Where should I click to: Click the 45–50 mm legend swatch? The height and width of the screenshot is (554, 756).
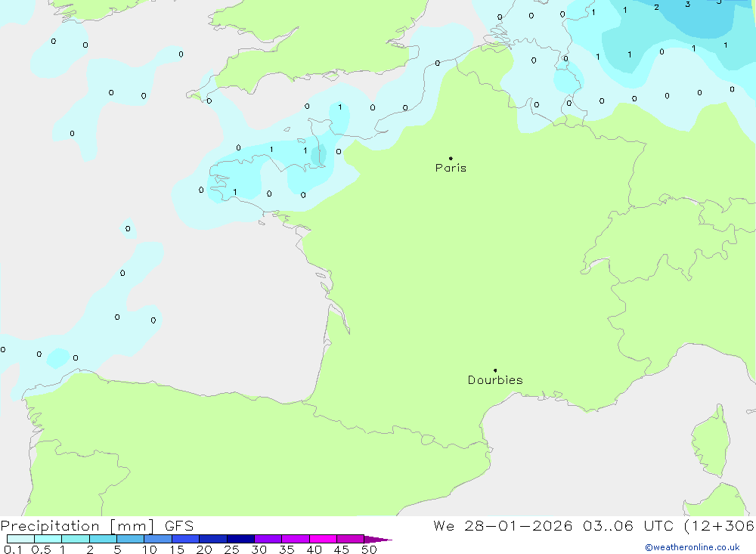pos(351,539)
